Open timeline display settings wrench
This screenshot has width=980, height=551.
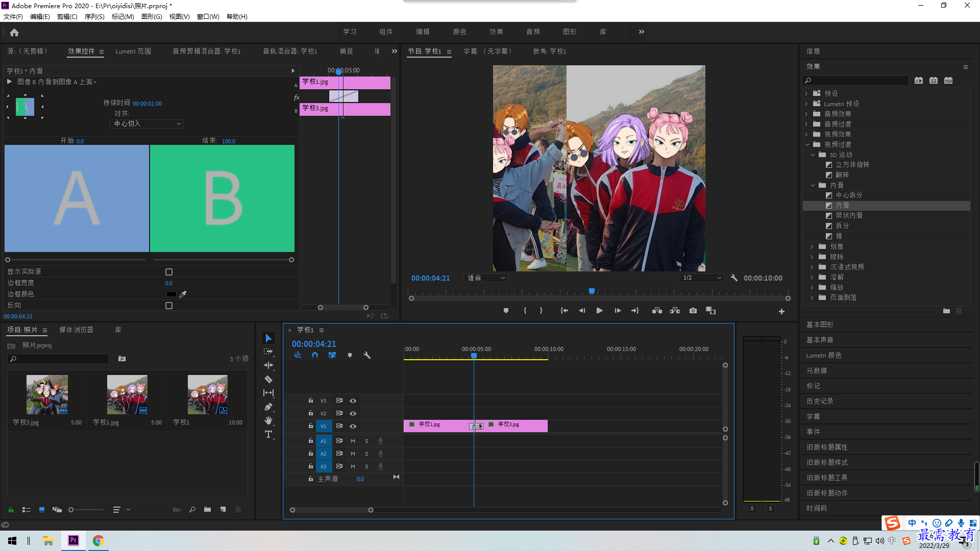point(367,355)
